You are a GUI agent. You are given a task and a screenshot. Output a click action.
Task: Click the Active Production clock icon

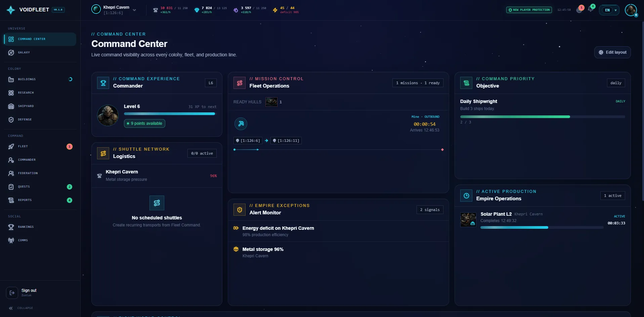[x=466, y=196]
